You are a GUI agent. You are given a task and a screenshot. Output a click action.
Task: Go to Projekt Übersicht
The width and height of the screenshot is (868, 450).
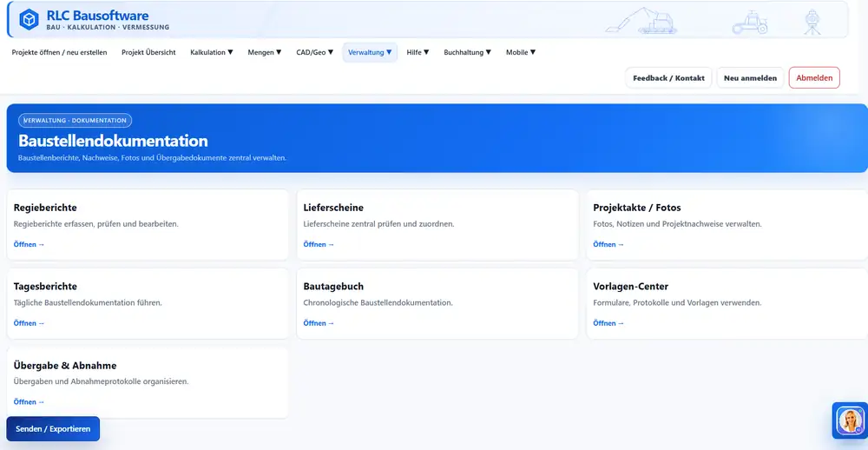148,52
